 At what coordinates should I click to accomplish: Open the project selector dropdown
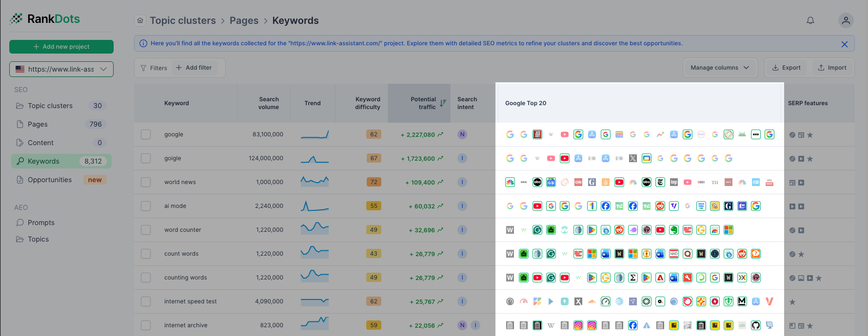(x=61, y=69)
